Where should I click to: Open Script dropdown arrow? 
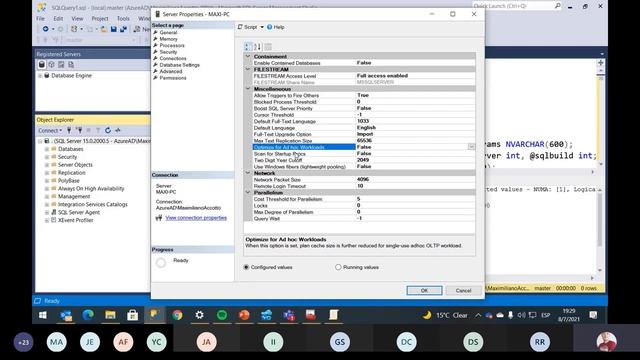point(262,27)
